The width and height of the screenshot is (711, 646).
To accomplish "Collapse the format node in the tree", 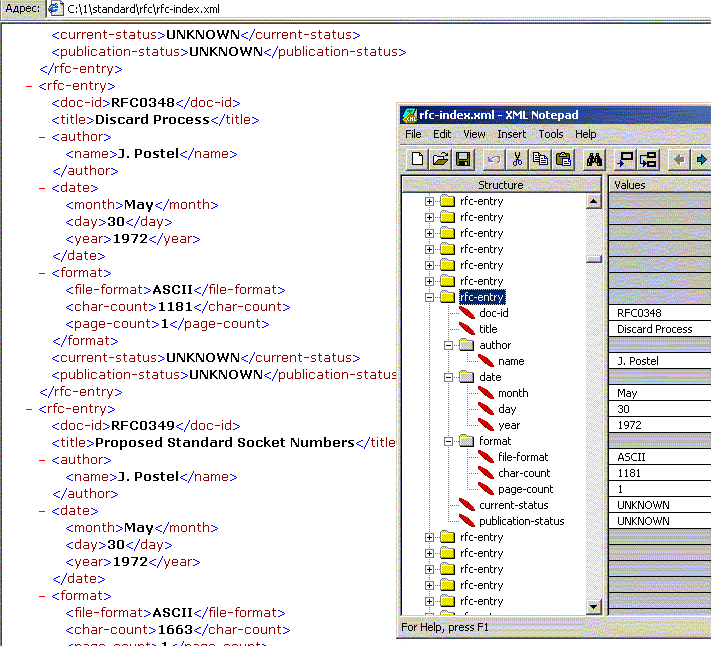I will pos(448,441).
